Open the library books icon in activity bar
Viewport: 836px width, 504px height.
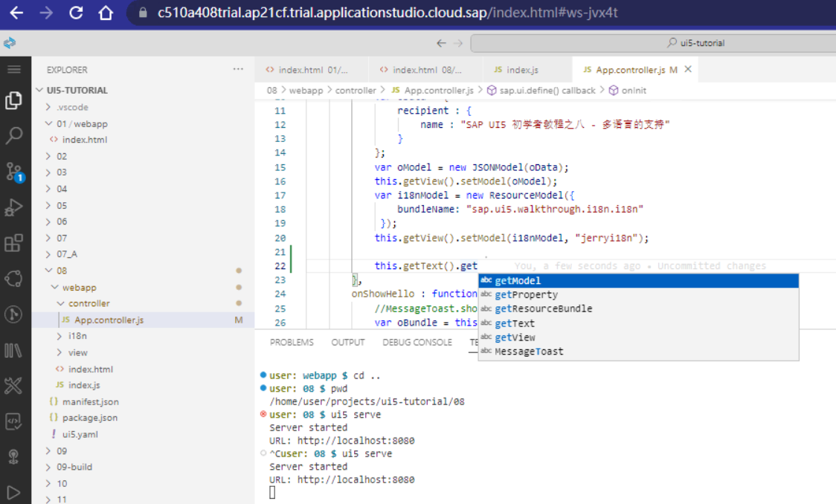[x=14, y=350]
